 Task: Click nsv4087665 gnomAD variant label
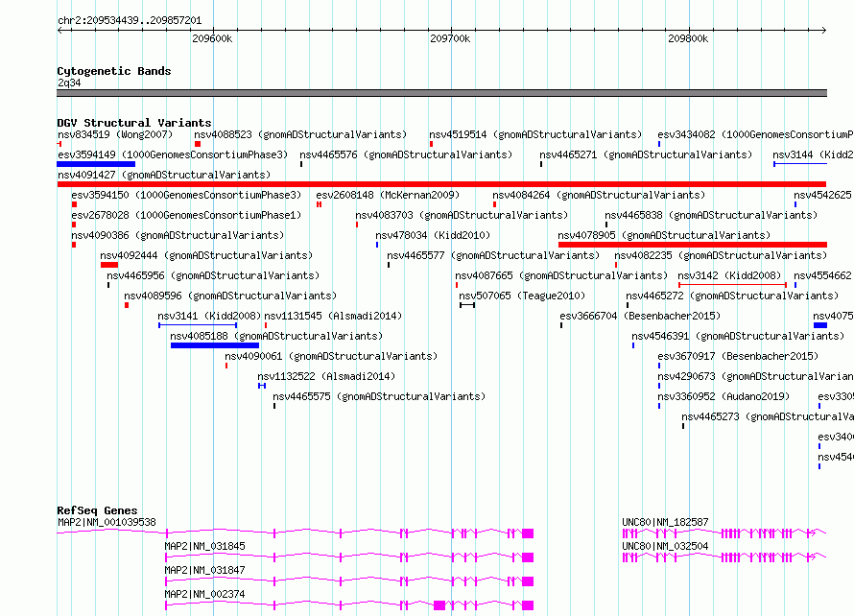561,275
